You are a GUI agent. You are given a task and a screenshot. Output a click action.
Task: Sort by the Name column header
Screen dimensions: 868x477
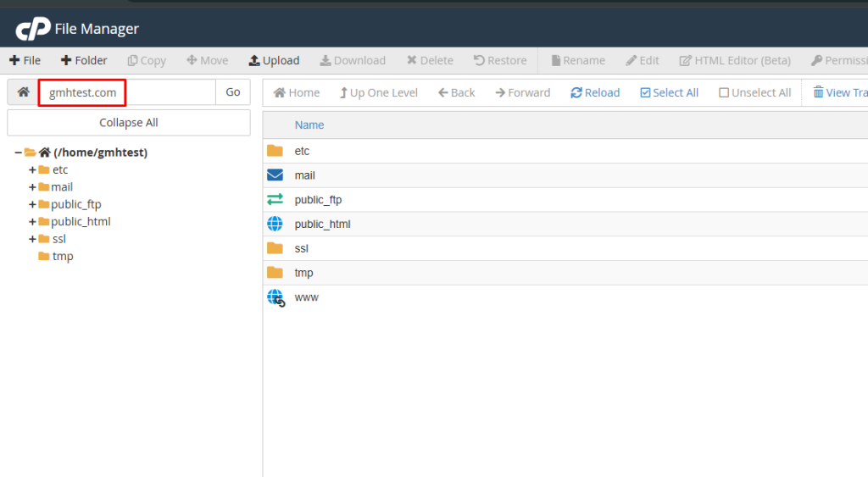point(309,125)
